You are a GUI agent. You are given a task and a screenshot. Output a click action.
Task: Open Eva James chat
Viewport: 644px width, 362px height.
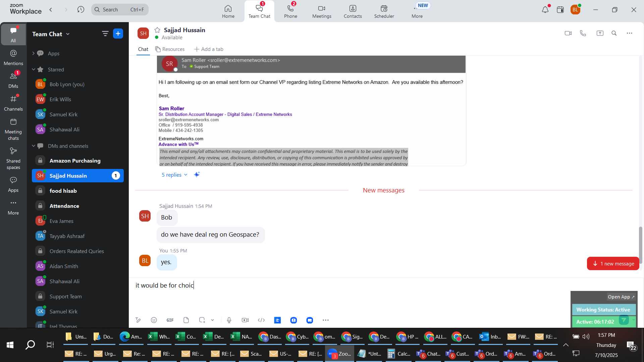click(x=78, y=221)
